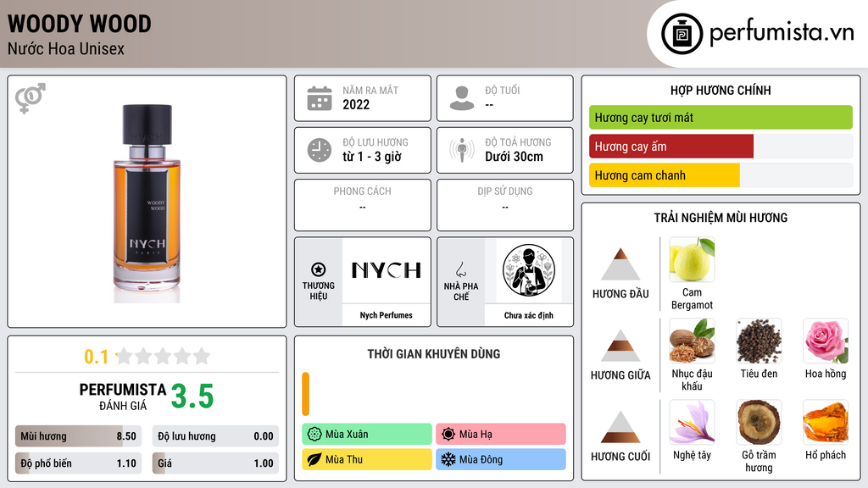Click the Hợp hương chính heading
Screen dimensions: 868x488
(x=721, y=90)
